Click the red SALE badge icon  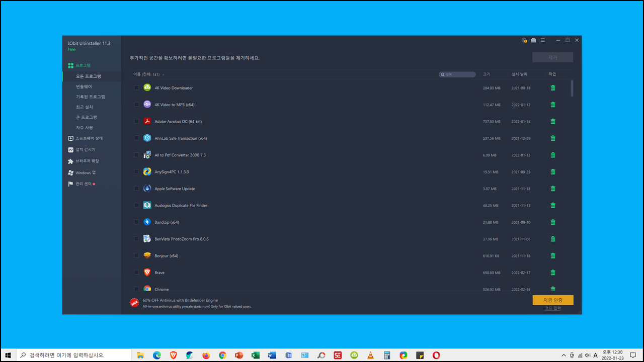pyautogui.click(x=134, y=303)
